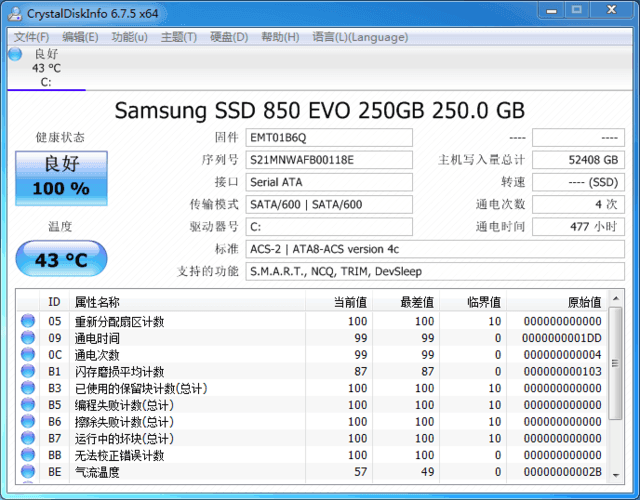
Task: Click the standard field ACS-2 | ATA8-ACS version 4c
Action: point(435,249)
